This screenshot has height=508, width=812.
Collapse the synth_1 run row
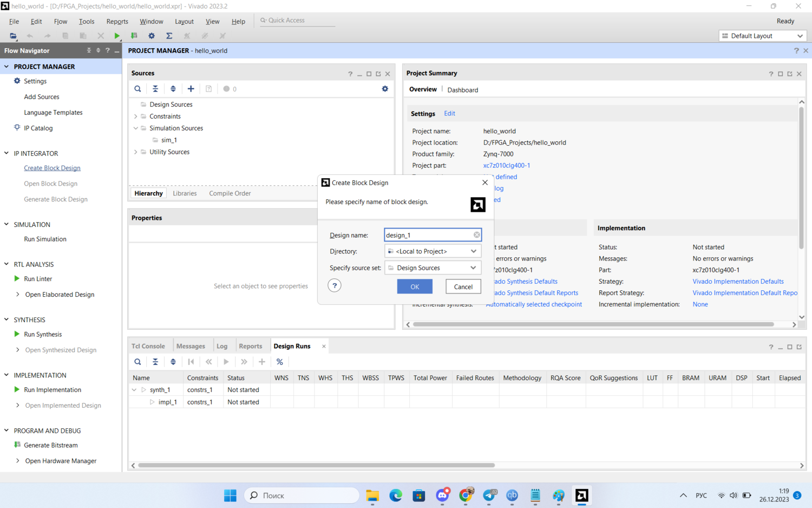coord(134,390)
